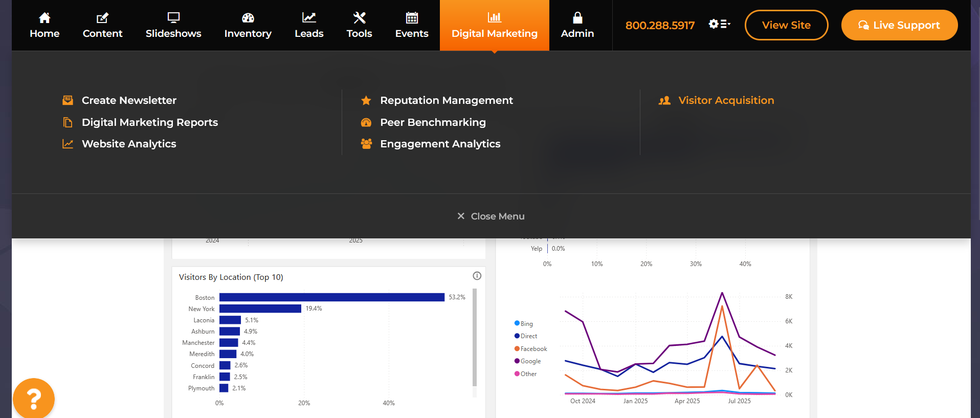Click the Leads chart icon
Viewport: 980px width, 418px height.
point(309,18)
